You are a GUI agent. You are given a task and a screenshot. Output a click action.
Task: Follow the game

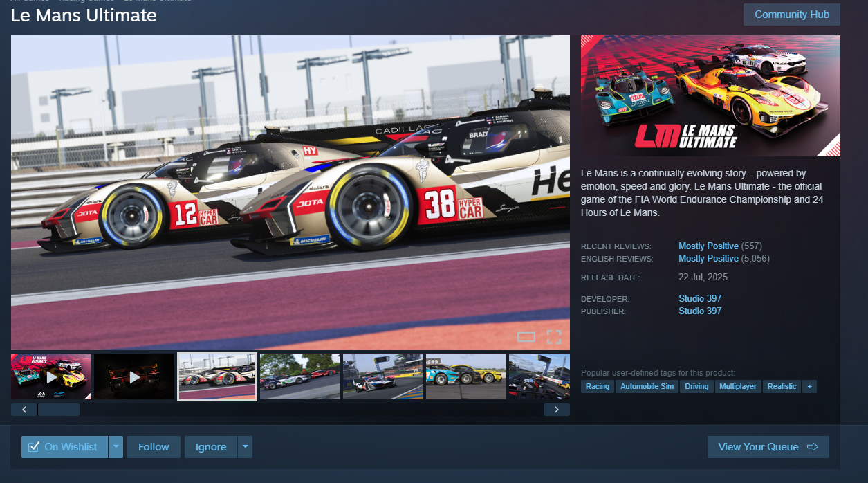[x=154, y=447]
